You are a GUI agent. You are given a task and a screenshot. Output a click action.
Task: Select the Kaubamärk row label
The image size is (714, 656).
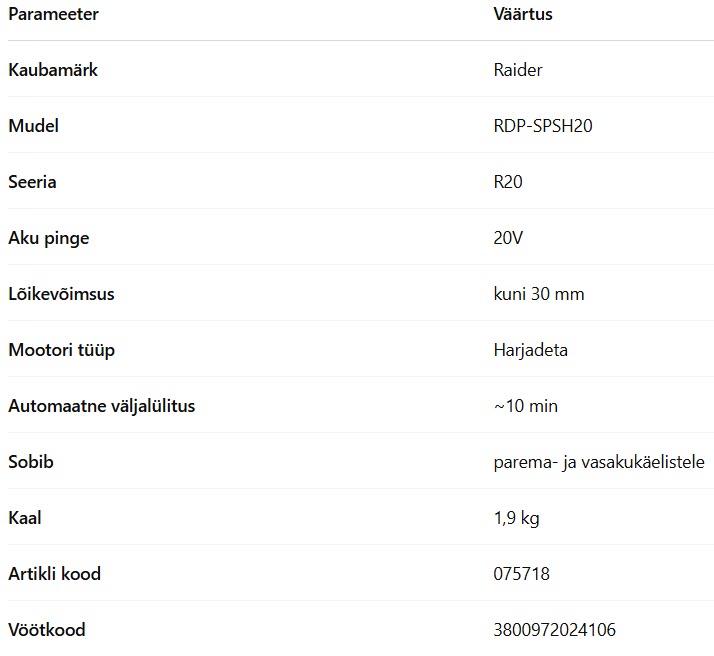pos(53,70)
